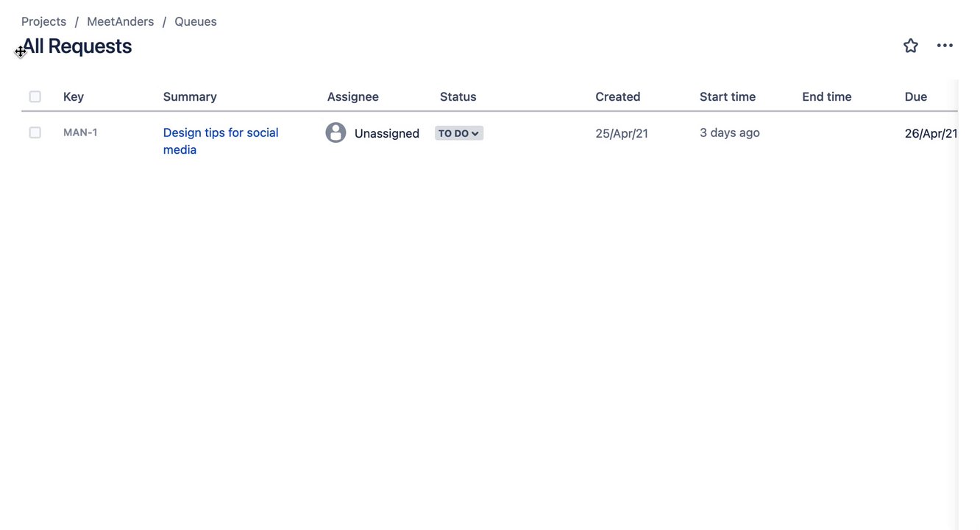Click the Unassigned assignee text
The height and width of the screenshot is (530, 980).
(x=387, y=133)
